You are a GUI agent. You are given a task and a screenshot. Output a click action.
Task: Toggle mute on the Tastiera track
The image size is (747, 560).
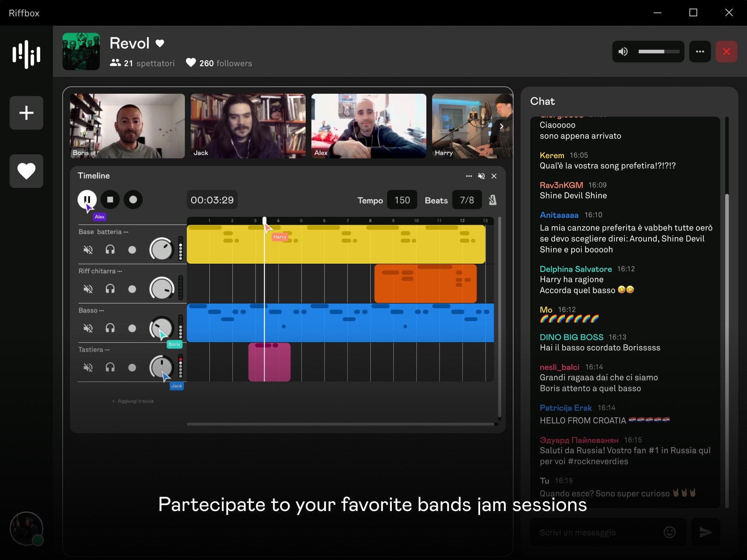pos(88,367)
